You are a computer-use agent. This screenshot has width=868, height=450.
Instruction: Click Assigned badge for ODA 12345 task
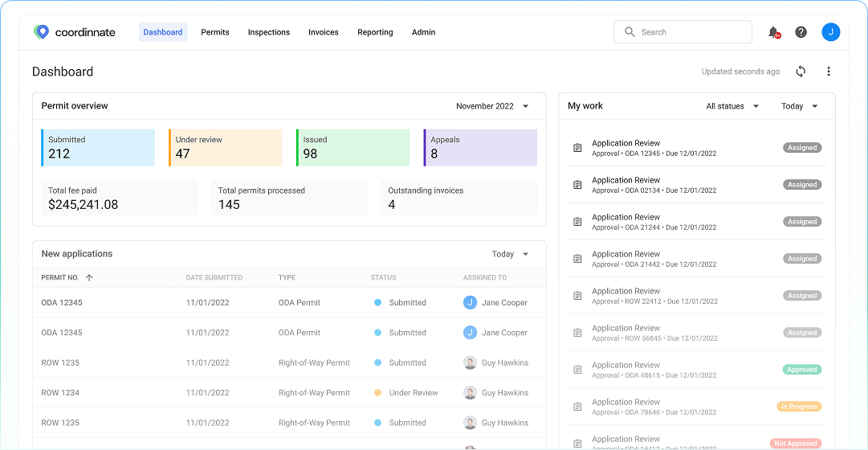pos(802,147)
